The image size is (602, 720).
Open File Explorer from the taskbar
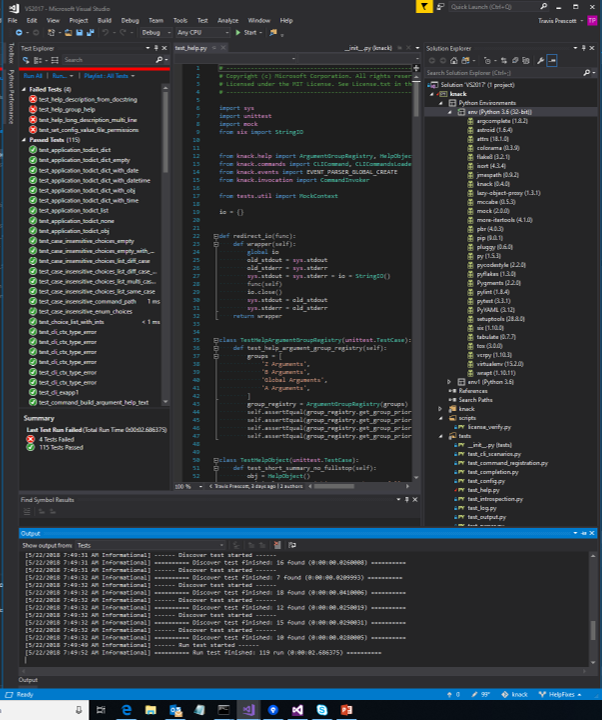(x=151, y=710)
